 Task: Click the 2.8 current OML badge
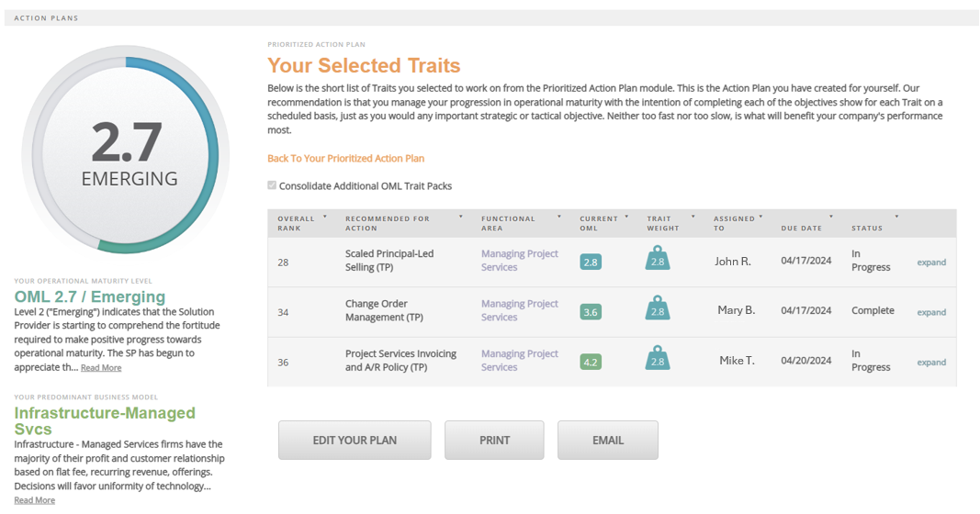pos(590,262)
